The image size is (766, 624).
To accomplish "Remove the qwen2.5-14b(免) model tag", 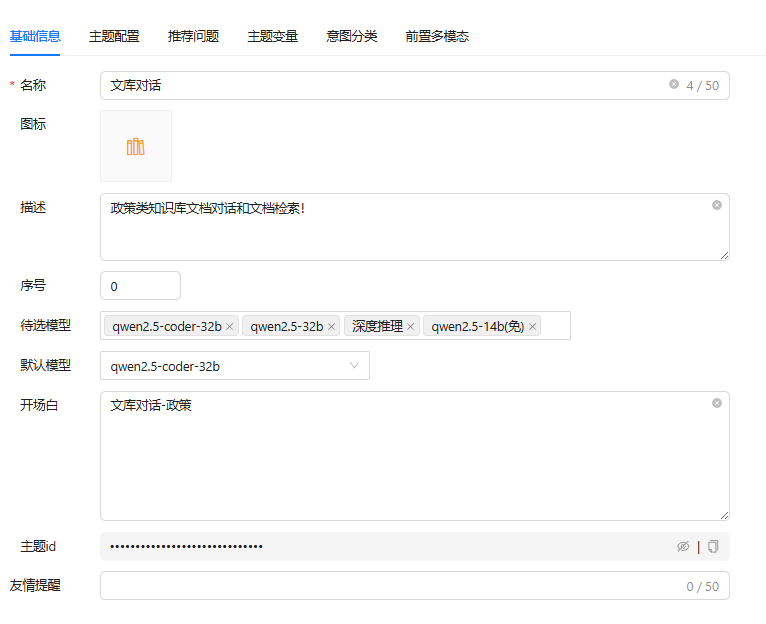I will (533, 327).
